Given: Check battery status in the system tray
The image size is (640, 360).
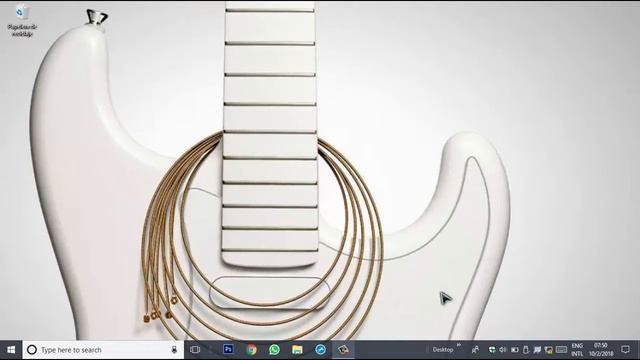Looking at the screenshot, I should pyautogui.click(x=515, y=350).
